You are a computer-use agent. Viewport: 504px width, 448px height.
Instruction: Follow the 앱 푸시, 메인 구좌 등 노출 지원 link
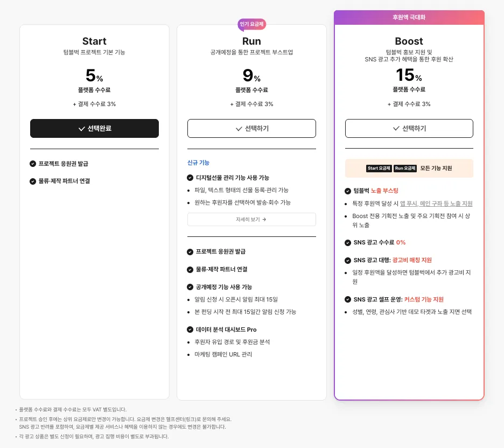[436, 204]
